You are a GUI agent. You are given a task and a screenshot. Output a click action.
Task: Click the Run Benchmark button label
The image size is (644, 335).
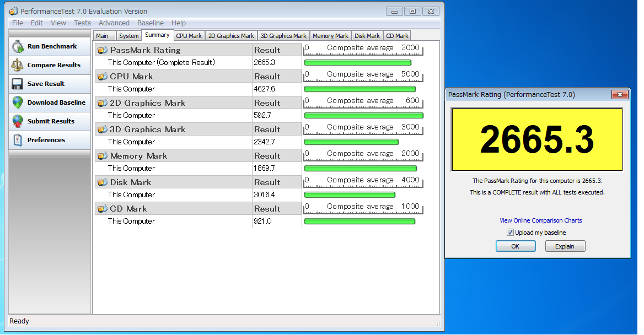(x=52, y=46)
